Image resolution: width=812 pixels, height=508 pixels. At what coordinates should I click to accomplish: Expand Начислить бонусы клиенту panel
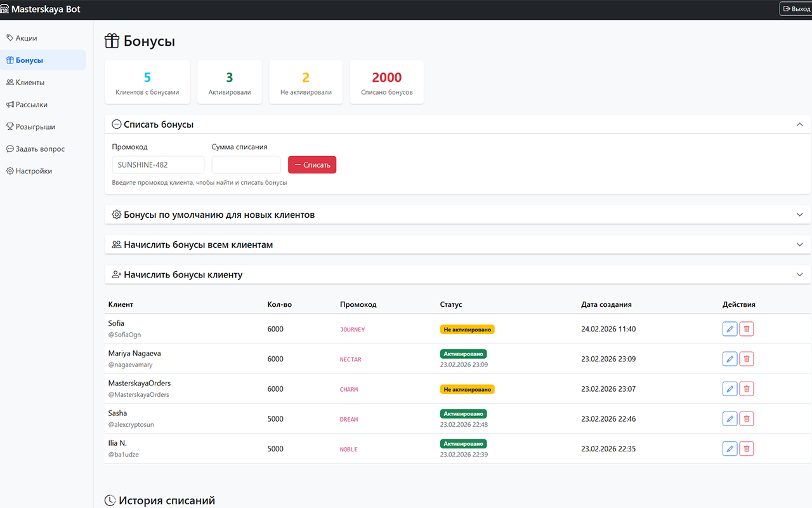799,274
